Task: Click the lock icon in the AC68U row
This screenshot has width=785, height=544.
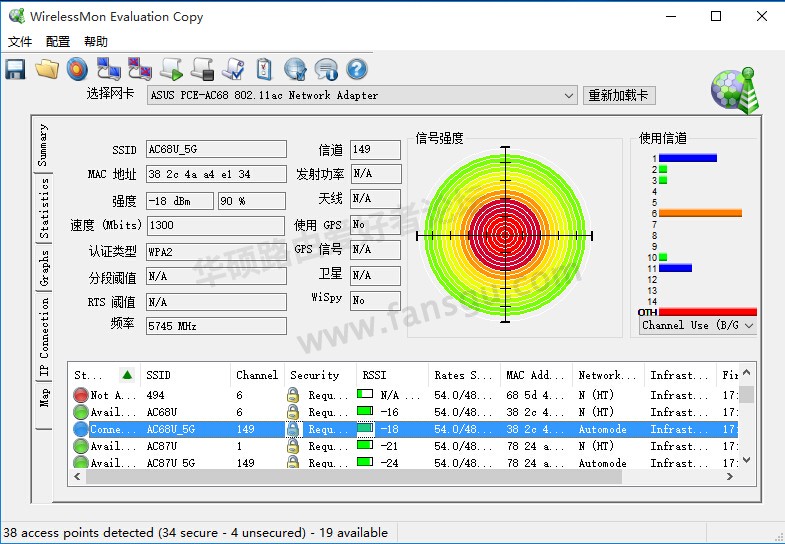Action: (293, 412)
